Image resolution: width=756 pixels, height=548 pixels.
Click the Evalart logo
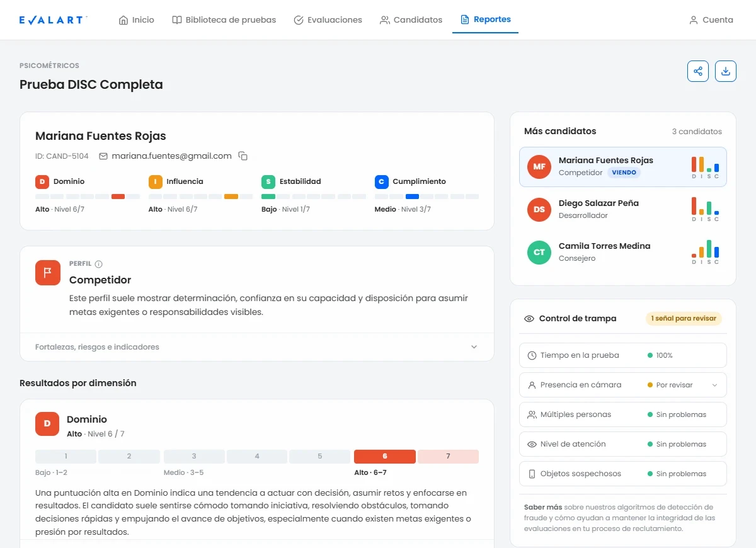(x=53, y=20)
